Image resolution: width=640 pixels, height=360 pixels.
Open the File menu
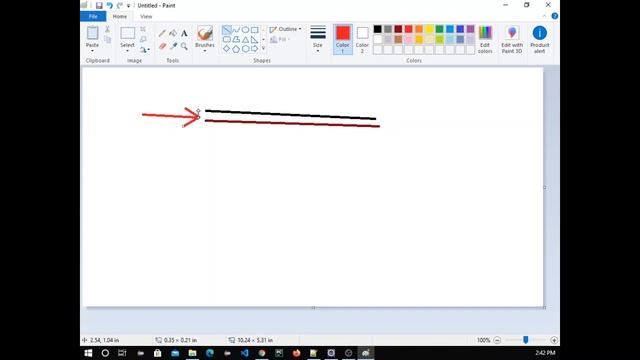point(93,16)
